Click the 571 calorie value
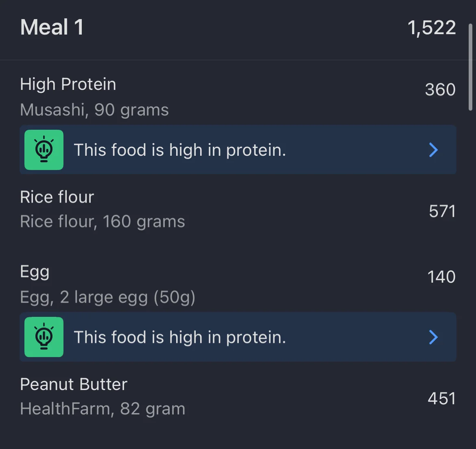This screenshot has height=449, width=476. (x=442, y=211)
